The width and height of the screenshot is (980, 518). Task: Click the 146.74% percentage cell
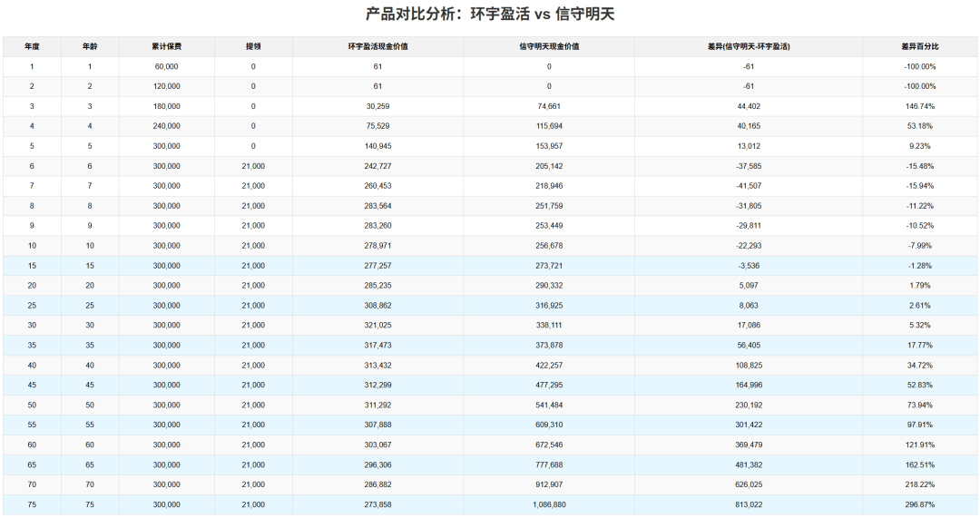(920, 106)
